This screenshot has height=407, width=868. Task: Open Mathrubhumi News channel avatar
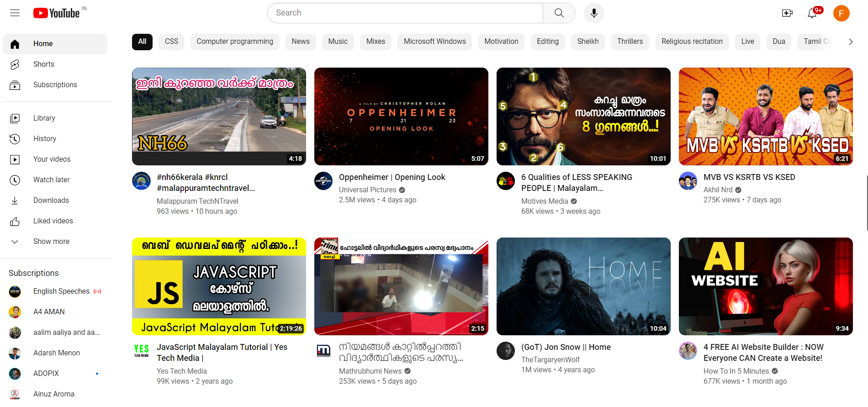pyautogui.click(x=323, y=351)
